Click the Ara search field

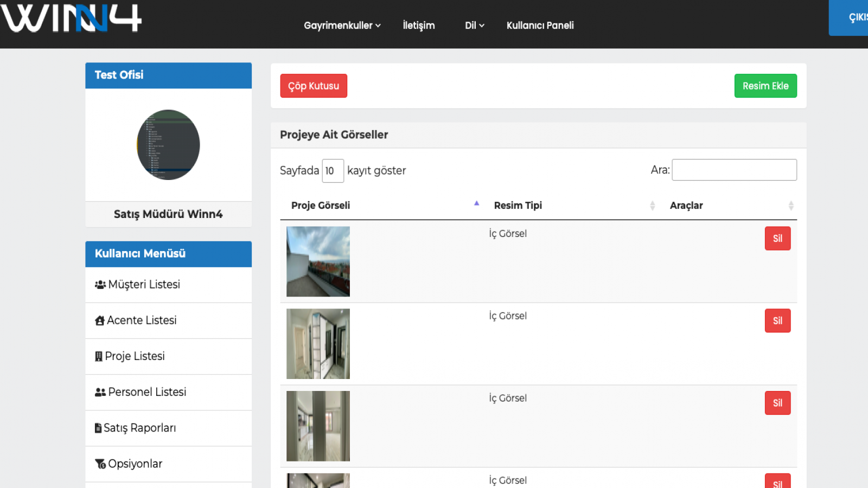[734, 170]
